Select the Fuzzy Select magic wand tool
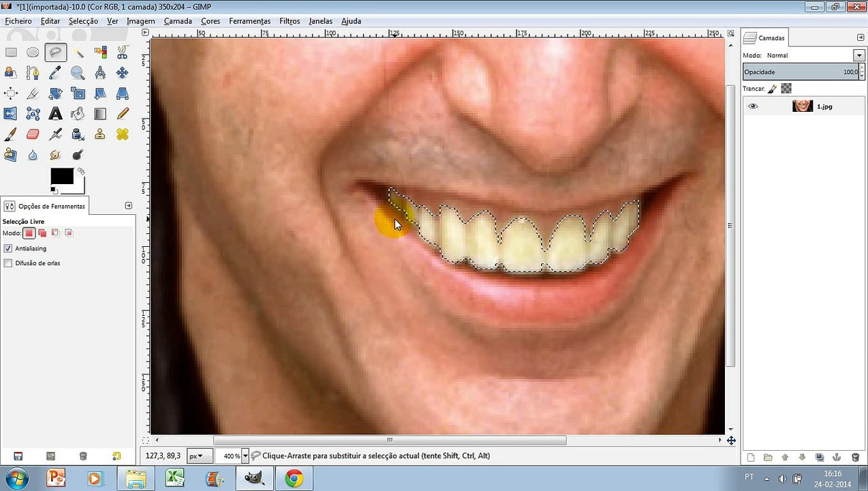The height and width of the screenshot is (491, 868). tap(78, 52)
